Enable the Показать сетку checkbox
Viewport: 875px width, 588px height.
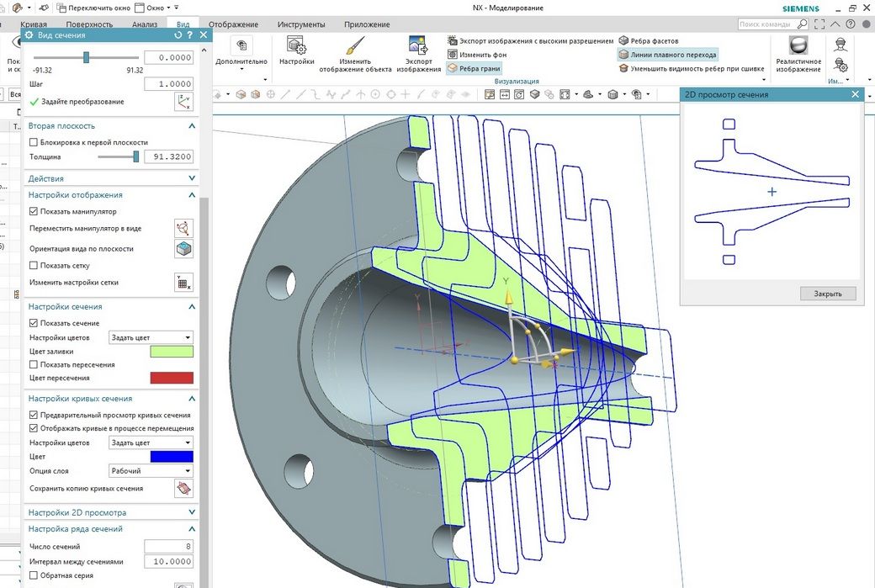click(34, 266)
